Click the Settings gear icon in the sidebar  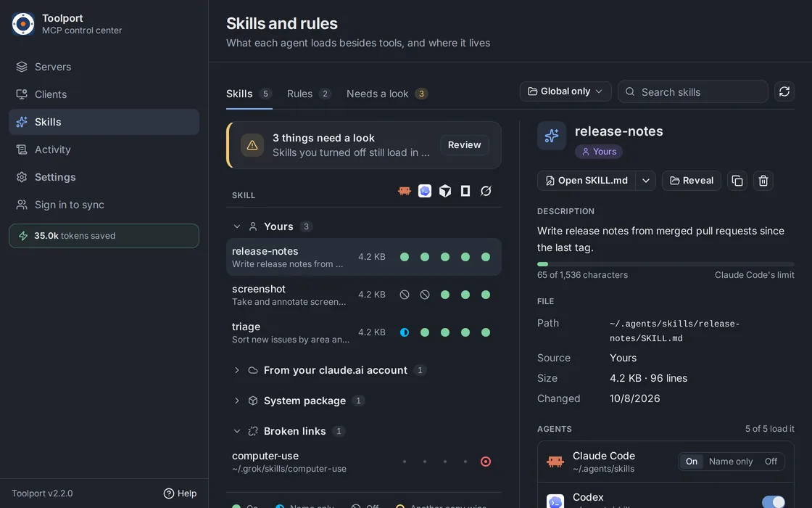[x=22, y=177]
